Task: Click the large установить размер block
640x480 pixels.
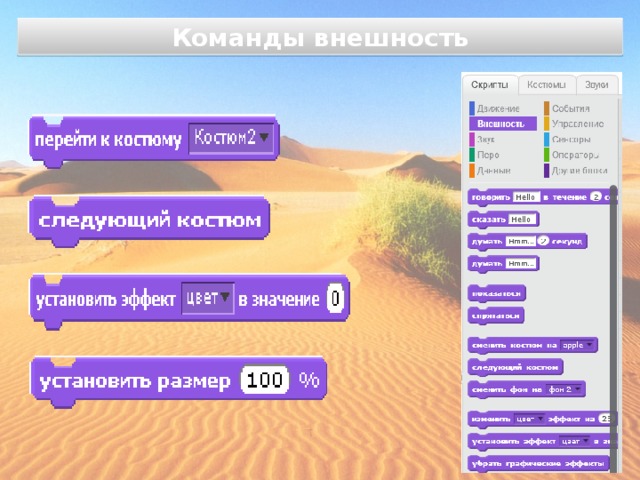Action: tap(179, 380)
